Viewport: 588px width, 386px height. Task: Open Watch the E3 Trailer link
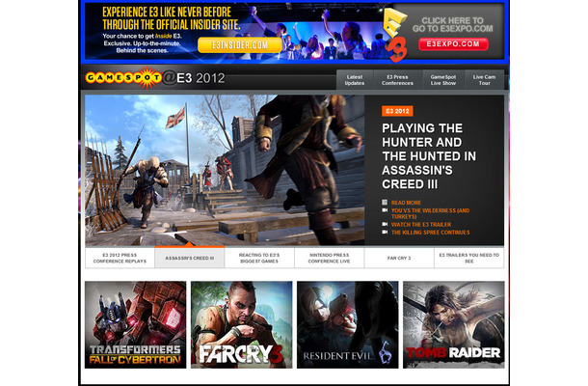click(421, 225)
